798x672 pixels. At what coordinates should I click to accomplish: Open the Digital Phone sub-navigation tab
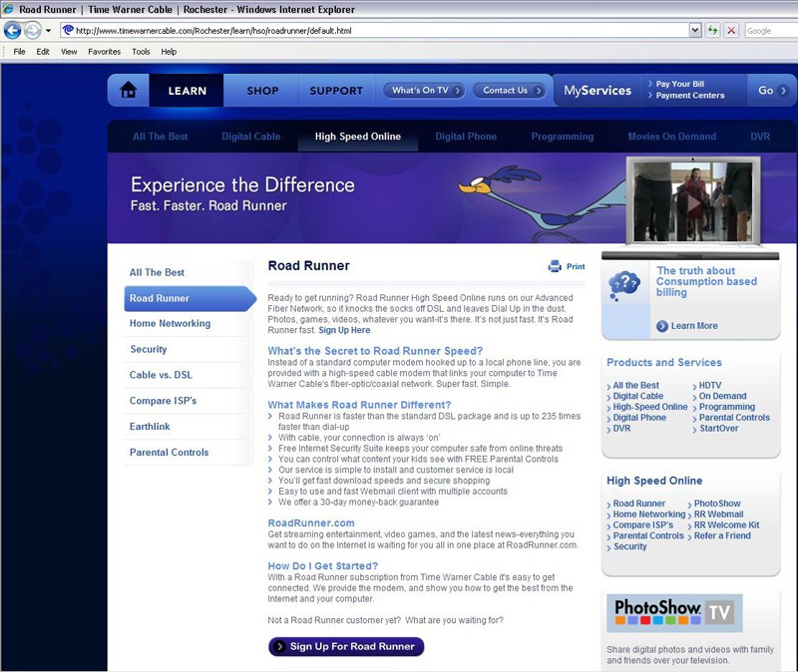click(x=466, y=137)
